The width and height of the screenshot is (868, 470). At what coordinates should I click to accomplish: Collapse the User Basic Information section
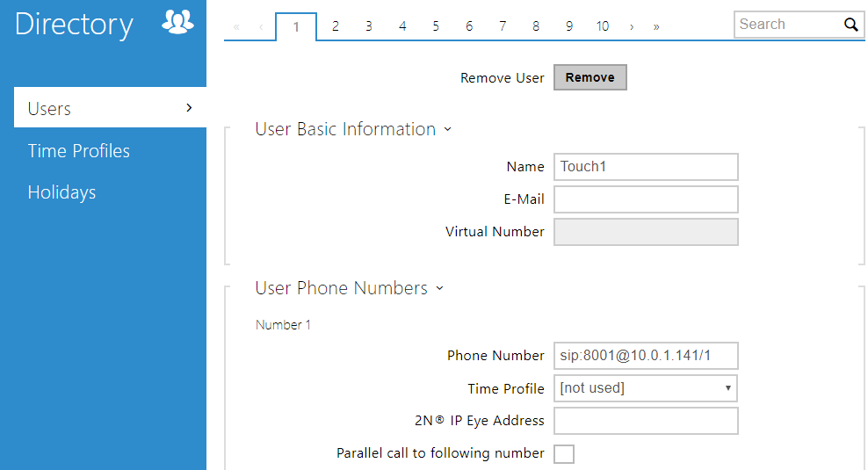(x=447, y=130)
